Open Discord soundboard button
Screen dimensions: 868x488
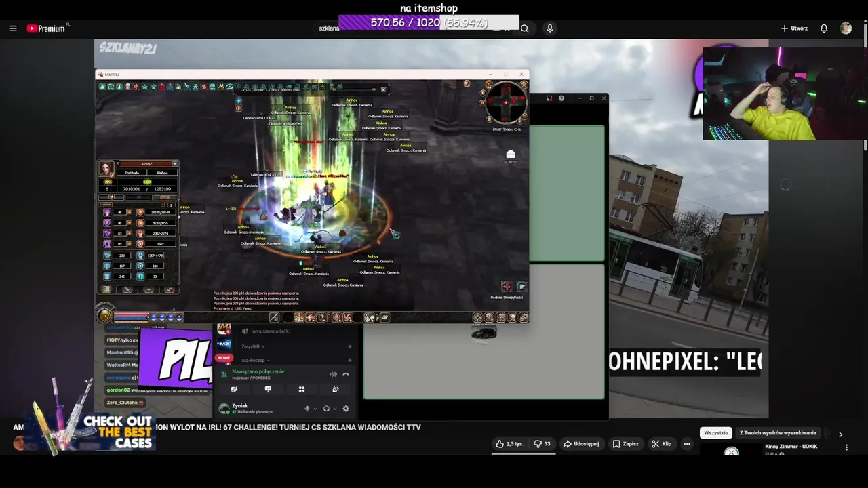[x=335, y=389]
